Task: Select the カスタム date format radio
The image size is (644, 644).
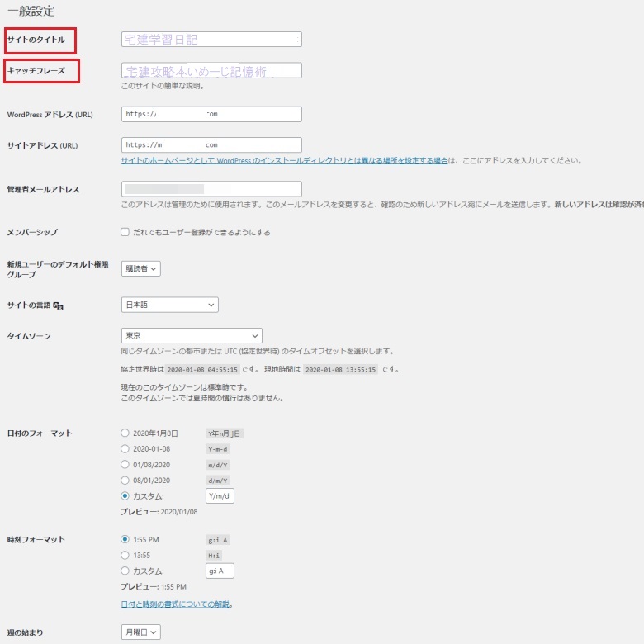Action: [x=125, y=496]
